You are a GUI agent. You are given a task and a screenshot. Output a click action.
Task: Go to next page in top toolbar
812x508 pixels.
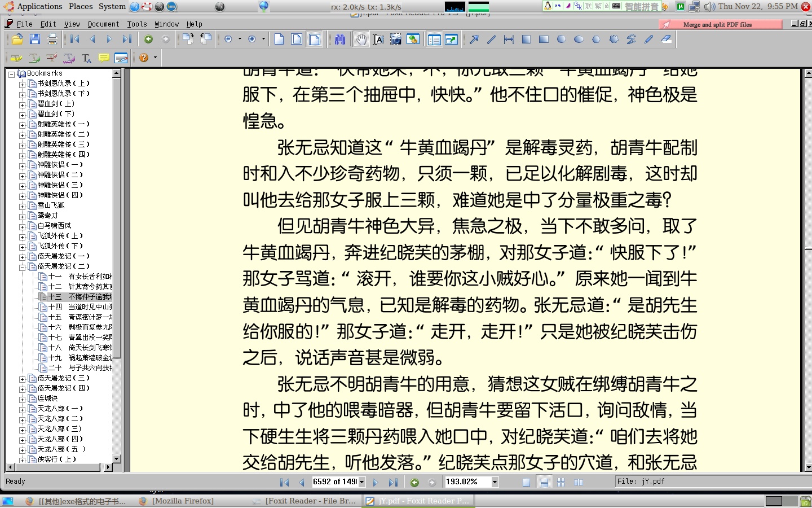(109, 39)
